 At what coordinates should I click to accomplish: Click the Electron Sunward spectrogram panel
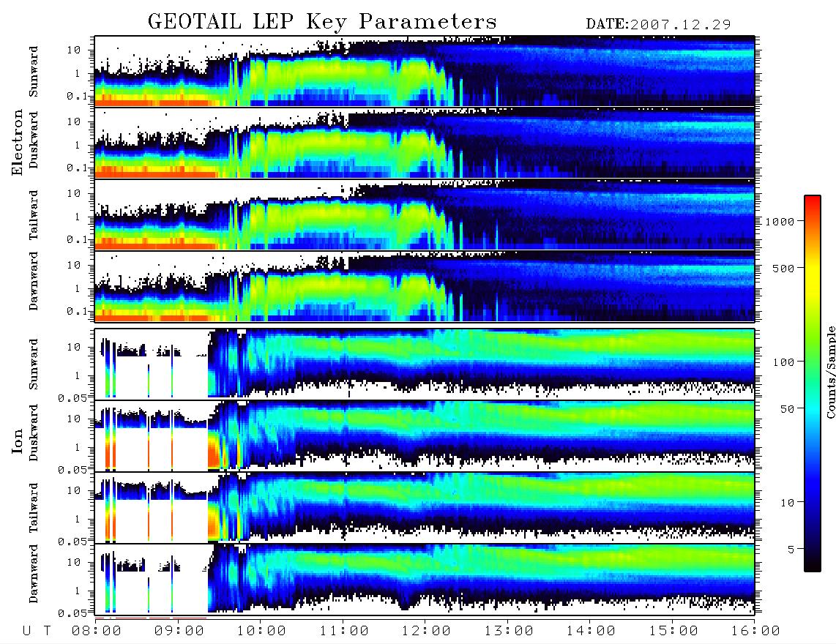pos(425,71)
